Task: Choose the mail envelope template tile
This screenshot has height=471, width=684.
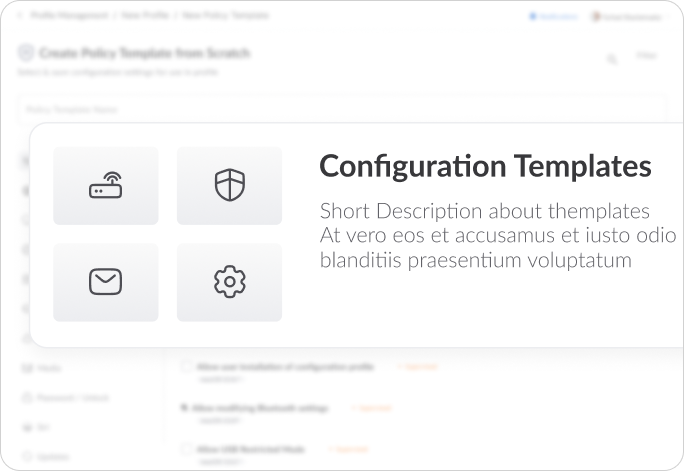Action: pyautogui.click(x=106, y=282)
